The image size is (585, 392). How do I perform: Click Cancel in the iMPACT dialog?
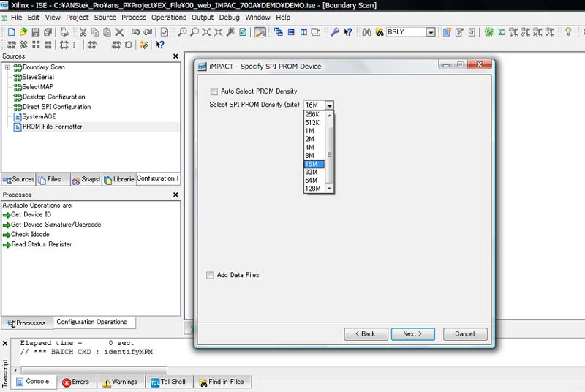[465, 334]
